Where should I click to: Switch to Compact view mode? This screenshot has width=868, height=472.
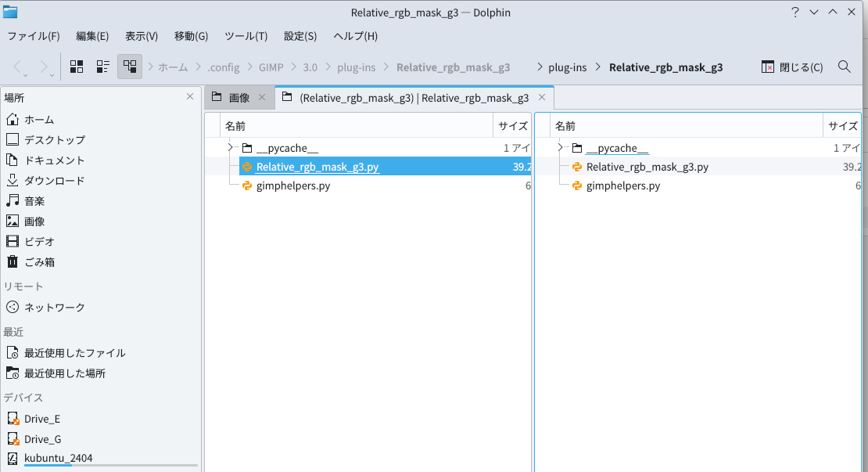click(103, 67)
